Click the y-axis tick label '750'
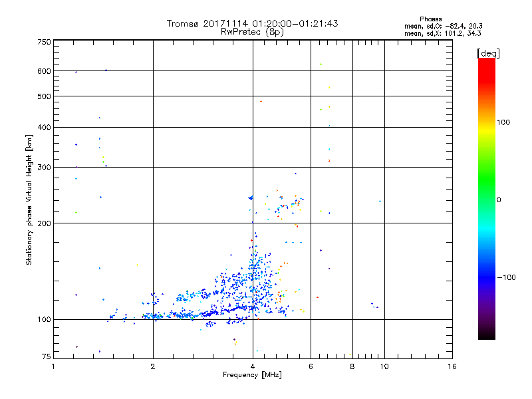Viewport: 532px width, 399px height. coord(44,42)
